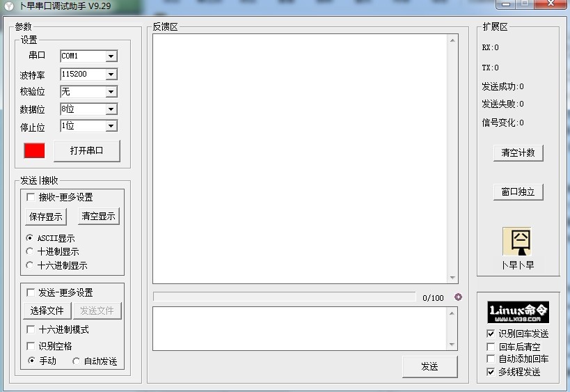Expand the 波特率 115200 dropdown
Viewport: 570px width, 392px height.
[x=111, y=75]
